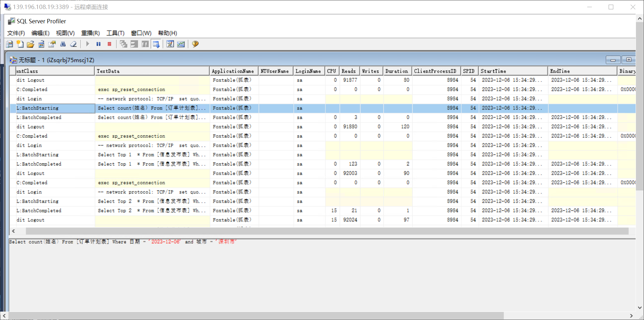644x320 pixels.
Task: Open the 重播(R) menu
Action: [91, 33]
